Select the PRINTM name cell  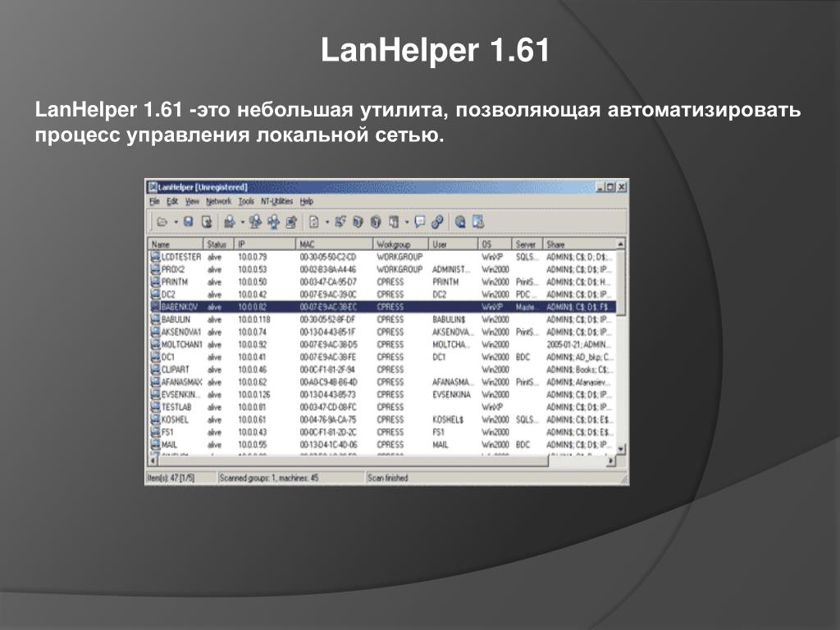(x=175, y=282)
